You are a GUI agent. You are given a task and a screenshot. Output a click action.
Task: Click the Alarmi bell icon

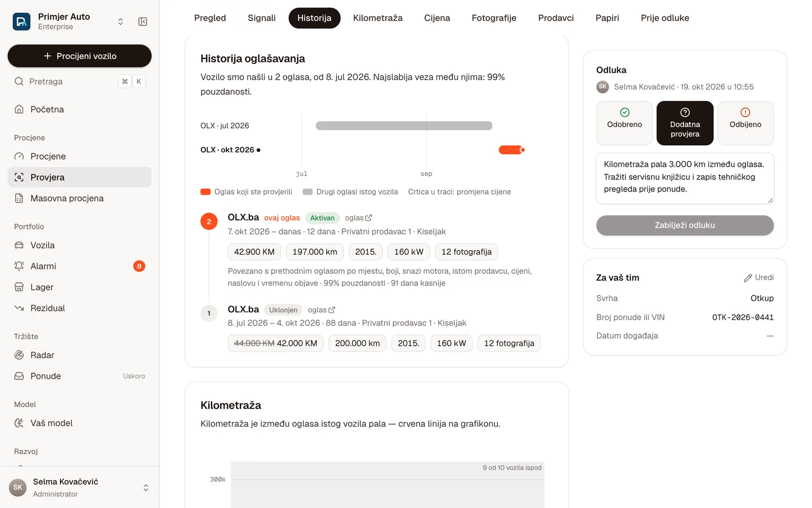[19, 266]
